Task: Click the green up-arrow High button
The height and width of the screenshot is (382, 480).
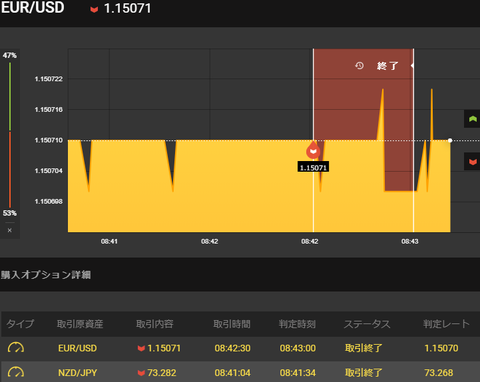Action: click(472, 119)
